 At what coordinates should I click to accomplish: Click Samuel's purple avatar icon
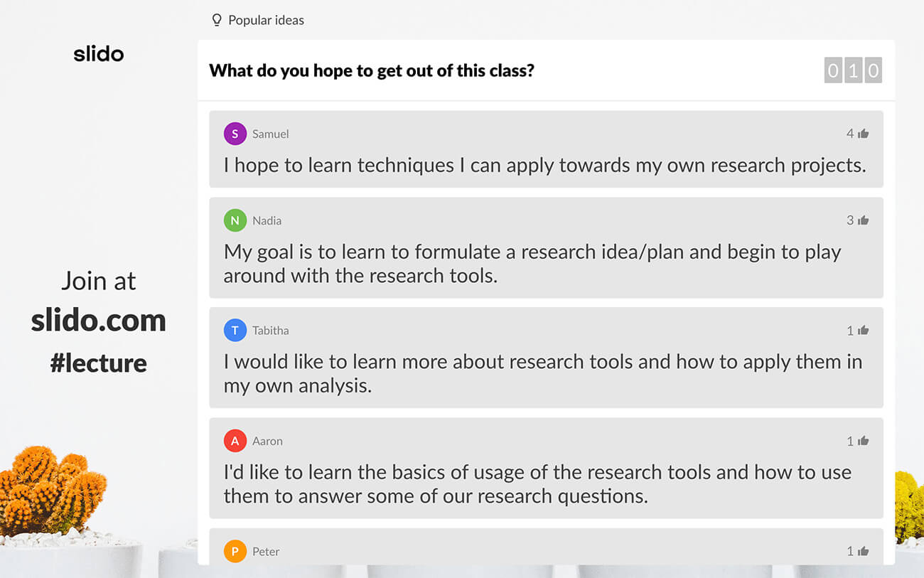235,134
